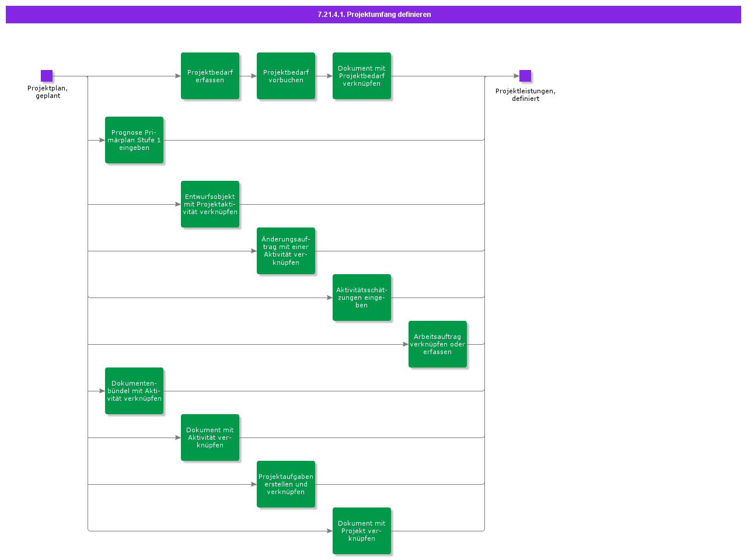The height and width of the screenshot is (560, 747).
Task: Select the Projektbedarf erfassen process box
Action: click(210, 76)
